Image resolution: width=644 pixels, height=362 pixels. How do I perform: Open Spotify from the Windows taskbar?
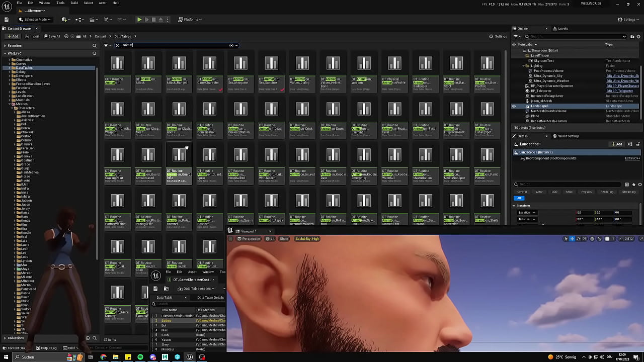coord(140,357)
